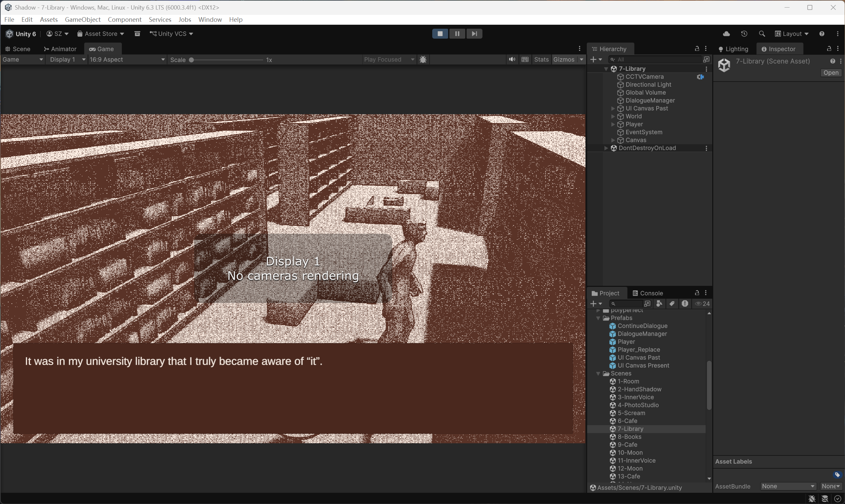This screenshot has height=504, width=845.
Task: Click the Open button in Inspector
Action: point(831,73)
